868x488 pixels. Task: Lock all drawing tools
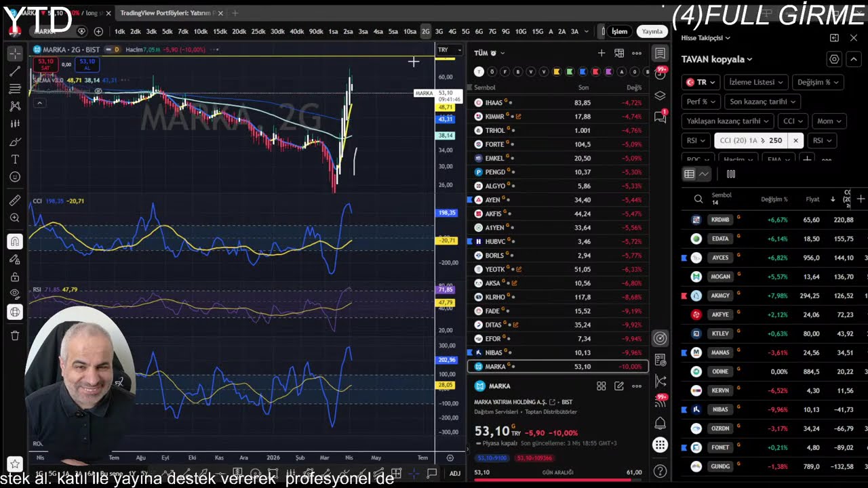coord(15,277)
